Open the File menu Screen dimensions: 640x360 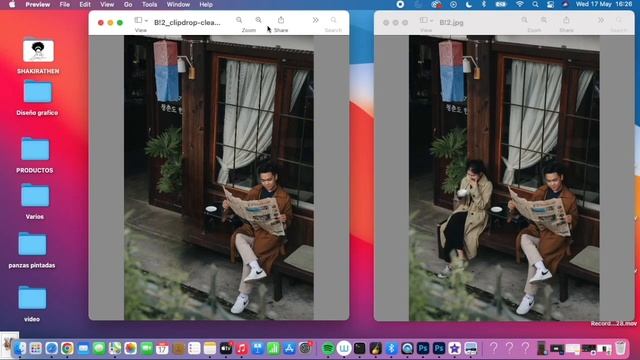tap(64, 4)
